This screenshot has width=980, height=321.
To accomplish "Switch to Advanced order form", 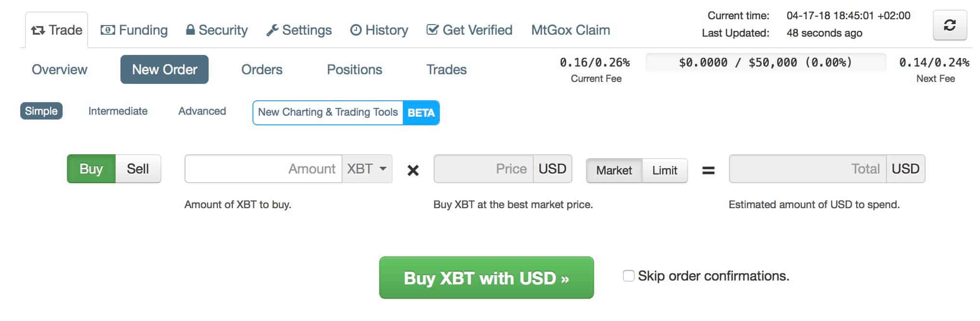I will pos(202,111).
